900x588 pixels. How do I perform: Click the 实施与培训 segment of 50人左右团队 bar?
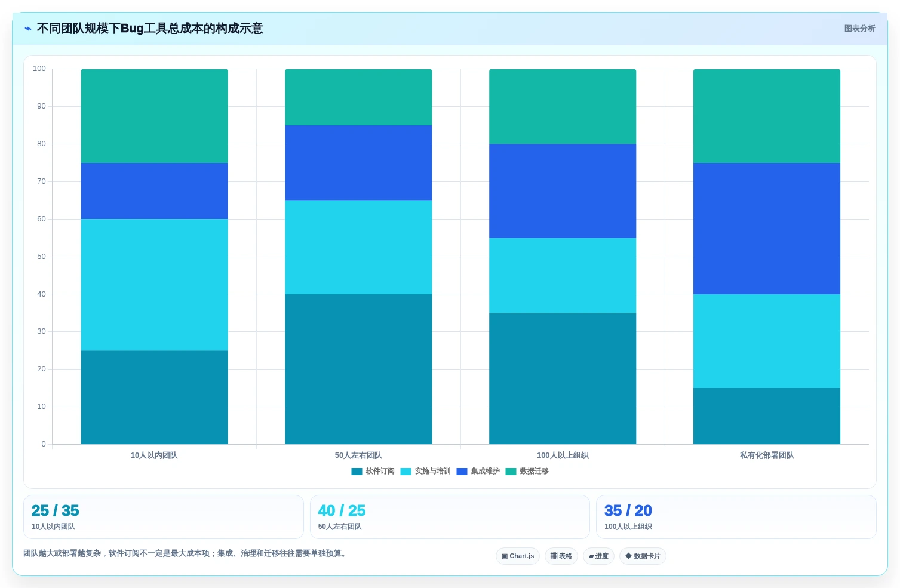(358, 247)
